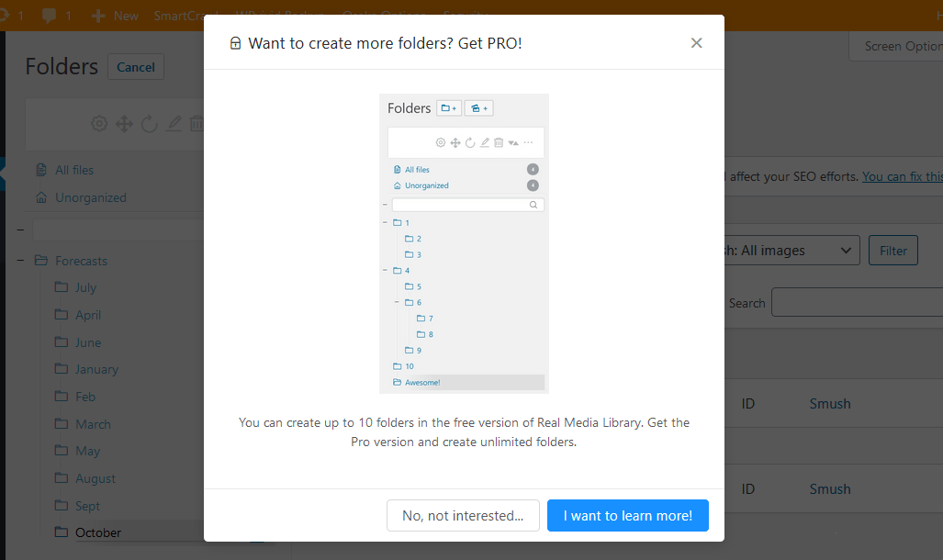Sort by first Smush column header
The width and height of the screenshot is (943, 560).
point(830,404)
